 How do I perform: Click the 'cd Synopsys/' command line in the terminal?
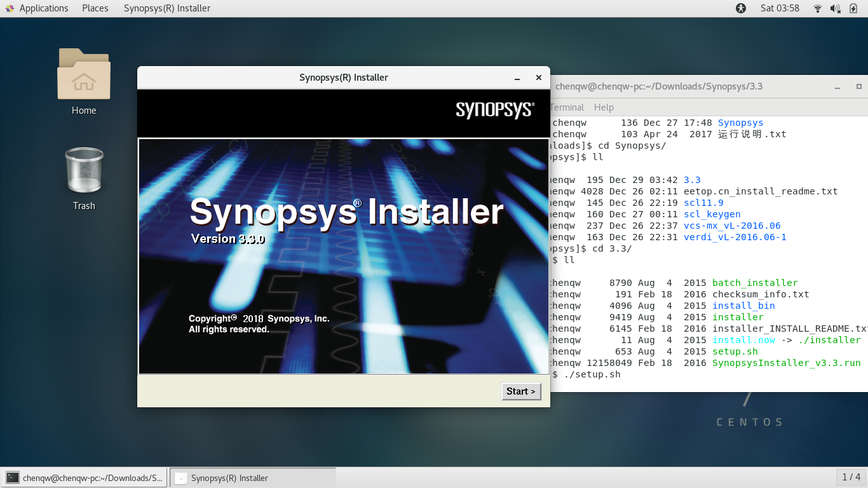coord(632,146)
